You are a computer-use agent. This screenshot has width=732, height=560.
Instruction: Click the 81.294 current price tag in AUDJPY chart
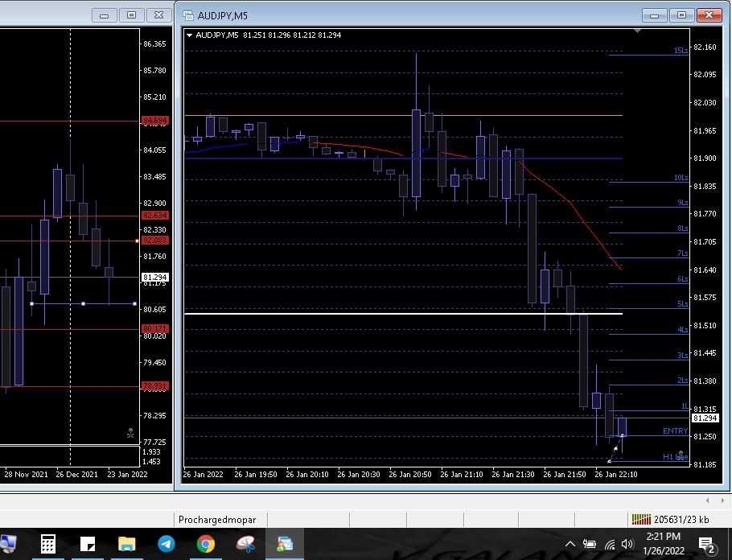[705, 418]
